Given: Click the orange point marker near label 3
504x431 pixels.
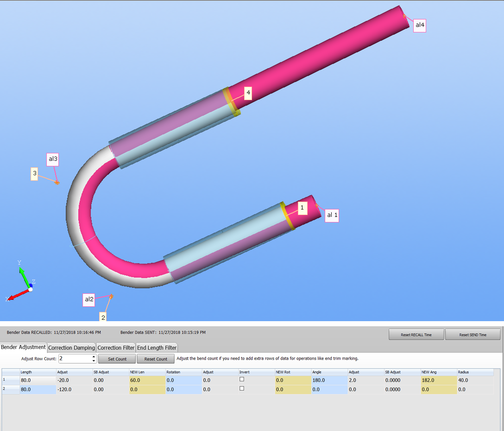Looking at the screenshot, I should click(x=57, y=183).
